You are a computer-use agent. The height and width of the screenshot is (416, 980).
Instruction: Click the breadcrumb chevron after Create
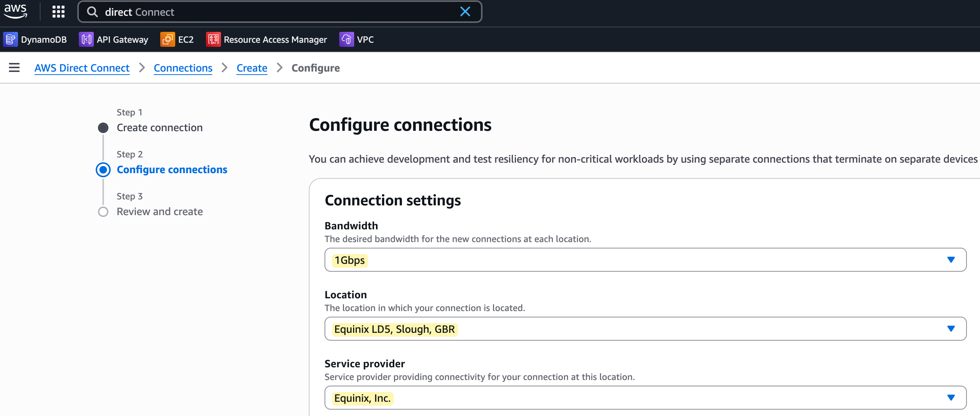click(x=280, y=68)
